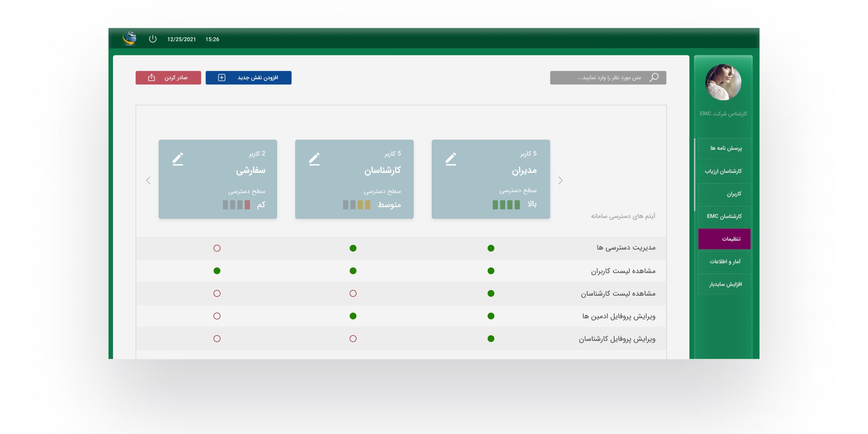
Task: Open تنظیمات menu item in sidebar
Action: click(x=724, y=239)
